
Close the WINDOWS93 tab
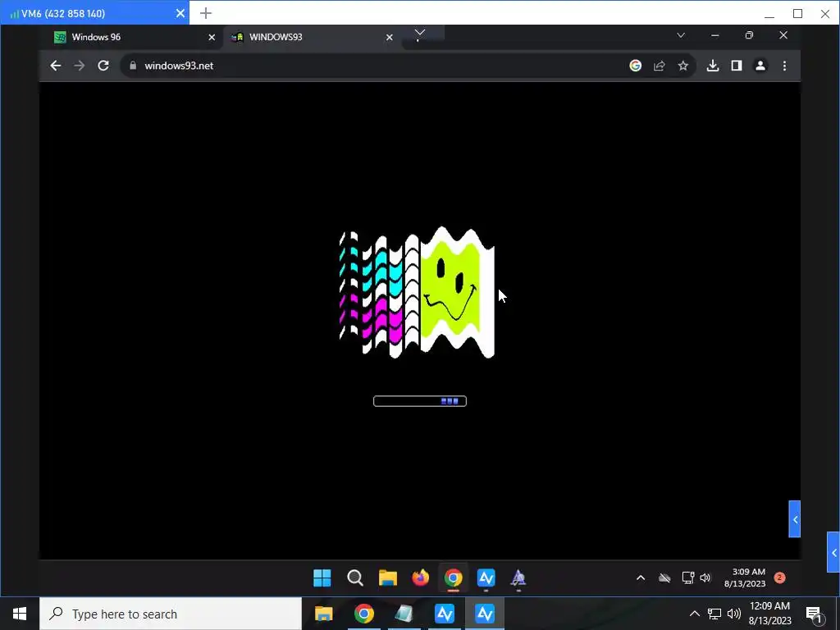390,37
